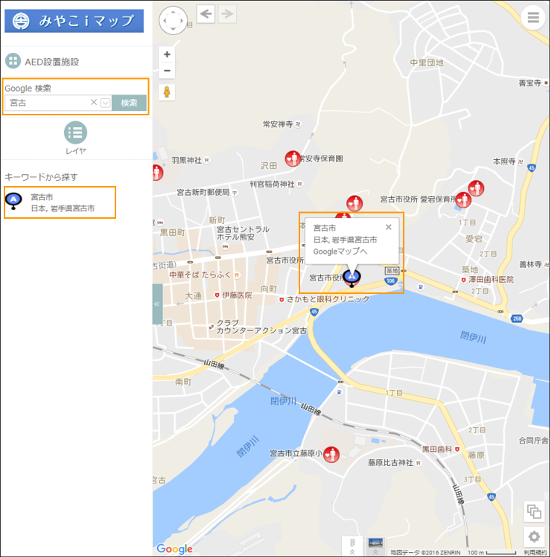Select the 宮古市 search result row
This screenshot has width=550, height=557.
tap(60, 202)
